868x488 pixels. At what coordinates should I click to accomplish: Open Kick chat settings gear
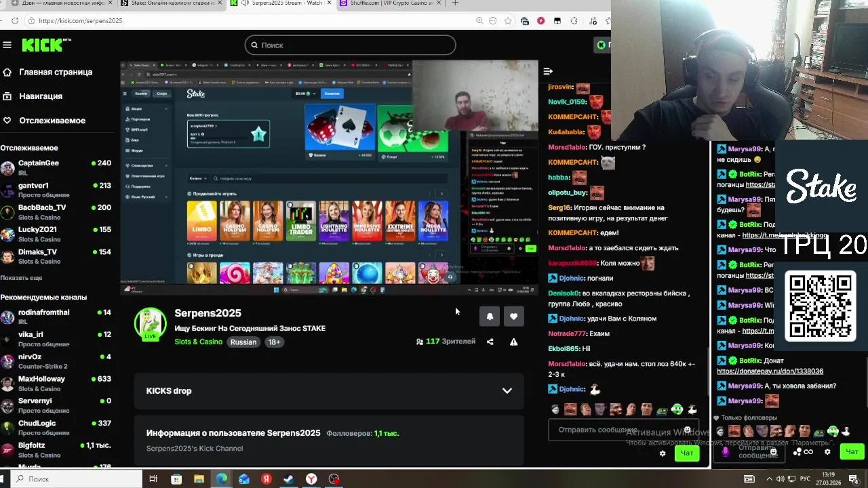(x=663, y=453)
